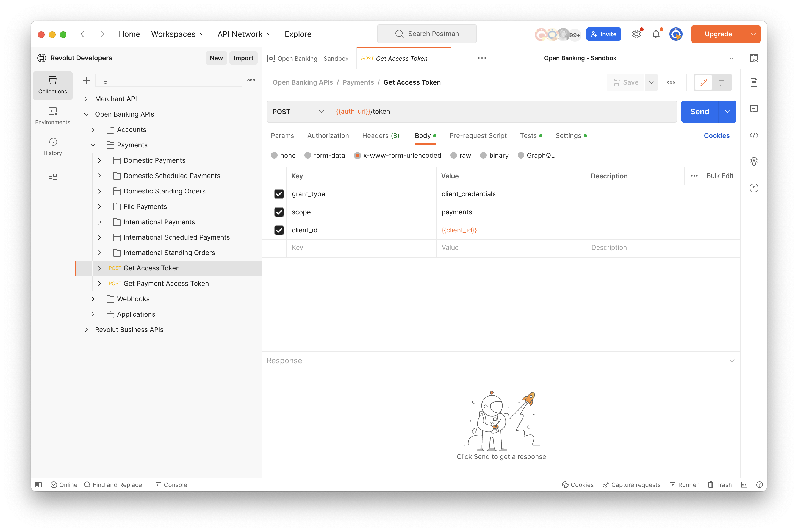Click the New button
This screenshot has width=798, height=532.
(216, 58)
